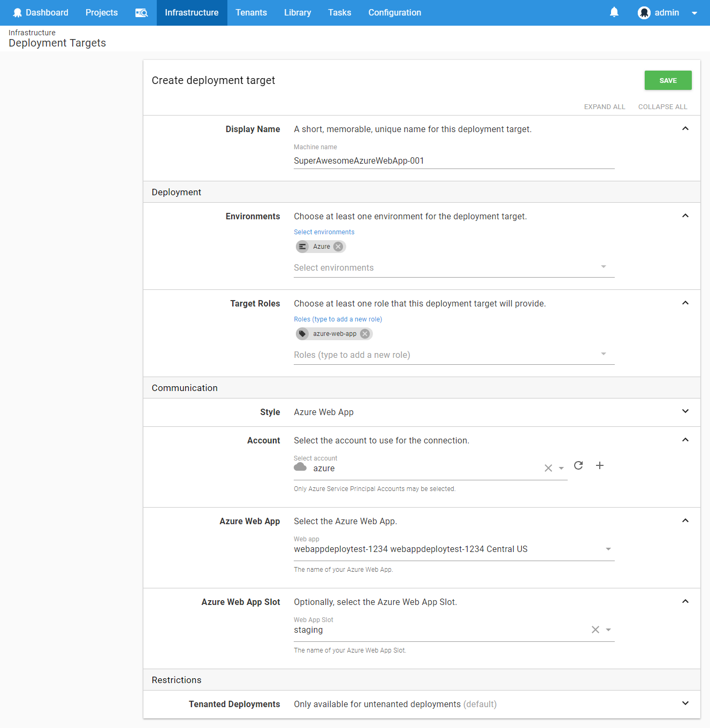
Task: Refresh the account list
Action: tap(578, 465)
